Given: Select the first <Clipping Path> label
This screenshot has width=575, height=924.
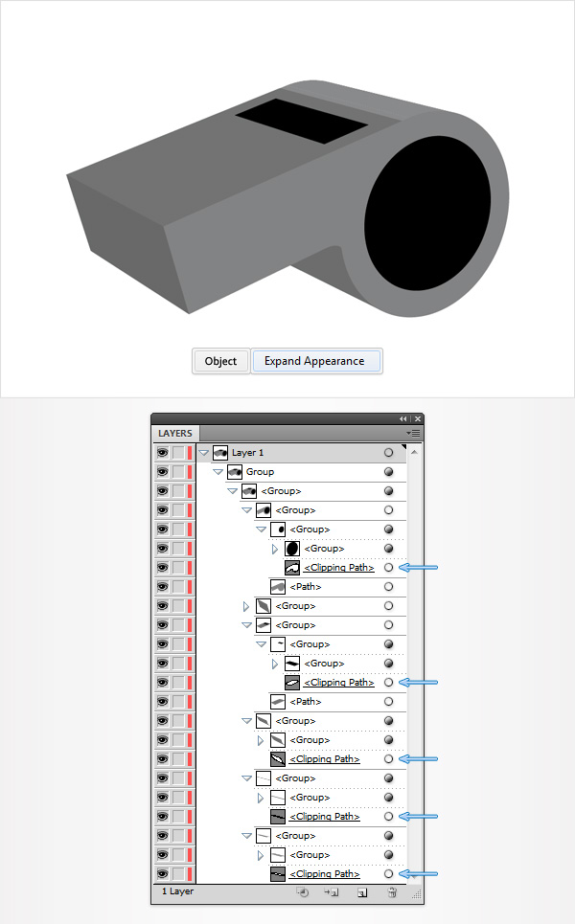Looking at the screenshot, I should tap(339, 568).
